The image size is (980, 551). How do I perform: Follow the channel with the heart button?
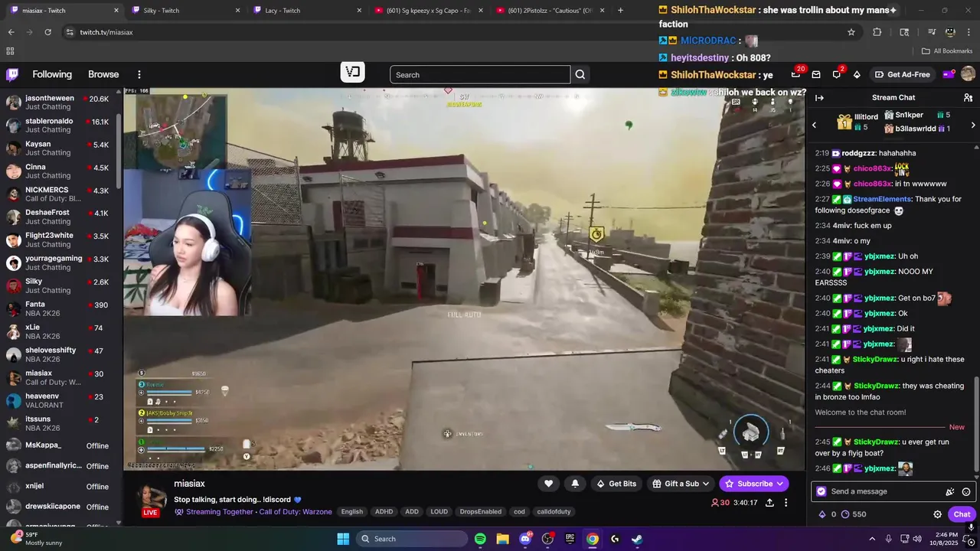pos(548,484)
